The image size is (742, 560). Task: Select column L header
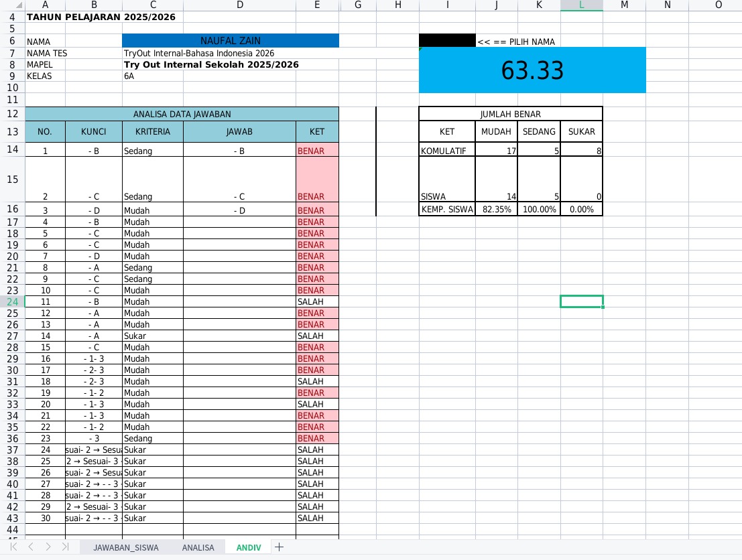(582, 5)
